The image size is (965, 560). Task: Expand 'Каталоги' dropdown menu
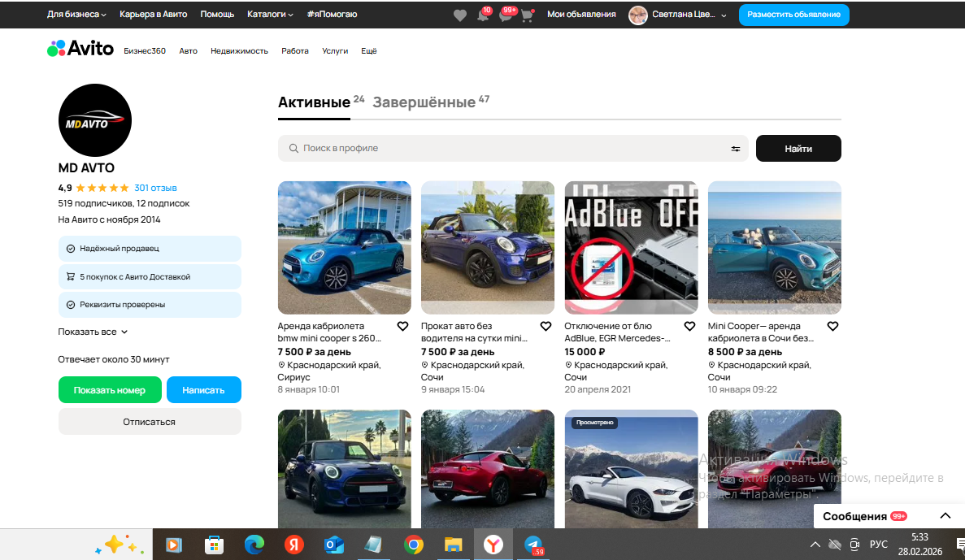270,14
